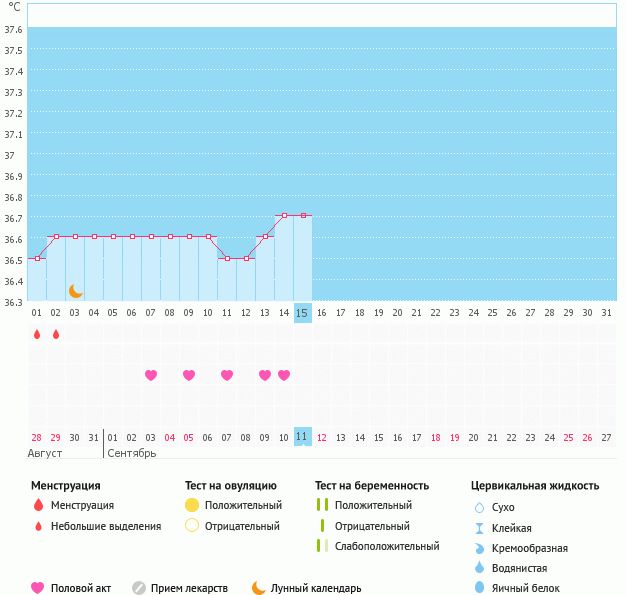Select the highlighted calendar date 11
Viewport: 626px width, 595px height.
303,437
